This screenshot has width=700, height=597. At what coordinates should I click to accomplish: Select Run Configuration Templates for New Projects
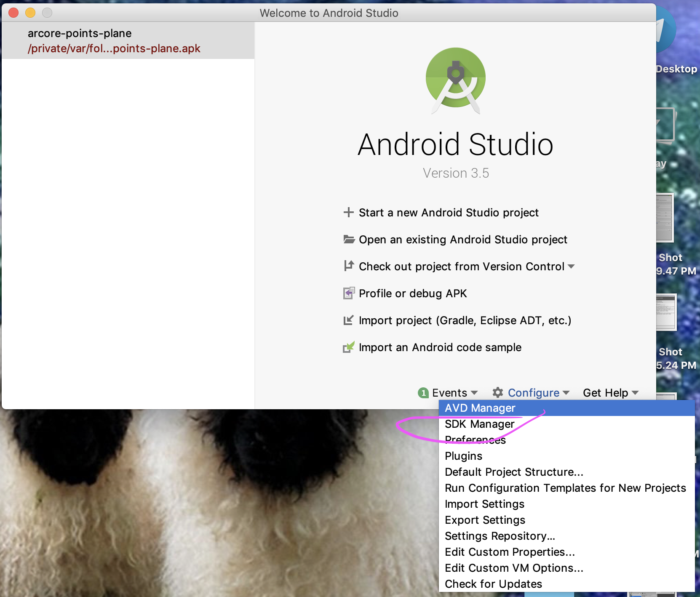(x=566, y=488)
